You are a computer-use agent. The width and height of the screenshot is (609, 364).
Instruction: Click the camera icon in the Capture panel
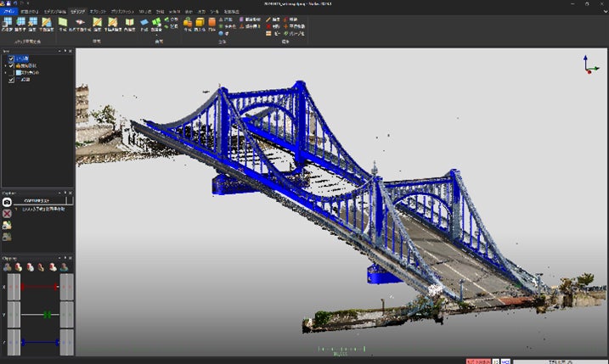point(7,203)
